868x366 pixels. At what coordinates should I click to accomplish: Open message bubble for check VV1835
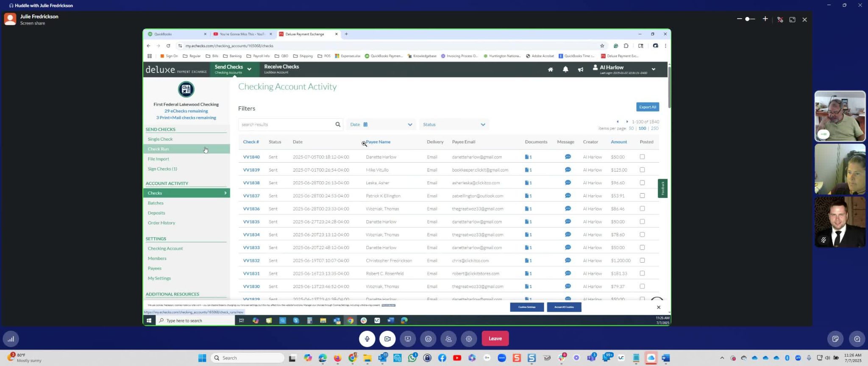pyautogui.click(x=568, y=222)
